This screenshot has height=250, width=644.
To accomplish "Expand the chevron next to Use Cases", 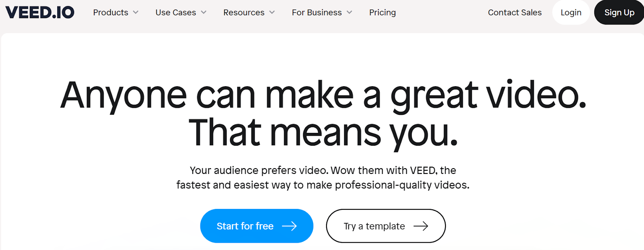I will coord(204,12).
